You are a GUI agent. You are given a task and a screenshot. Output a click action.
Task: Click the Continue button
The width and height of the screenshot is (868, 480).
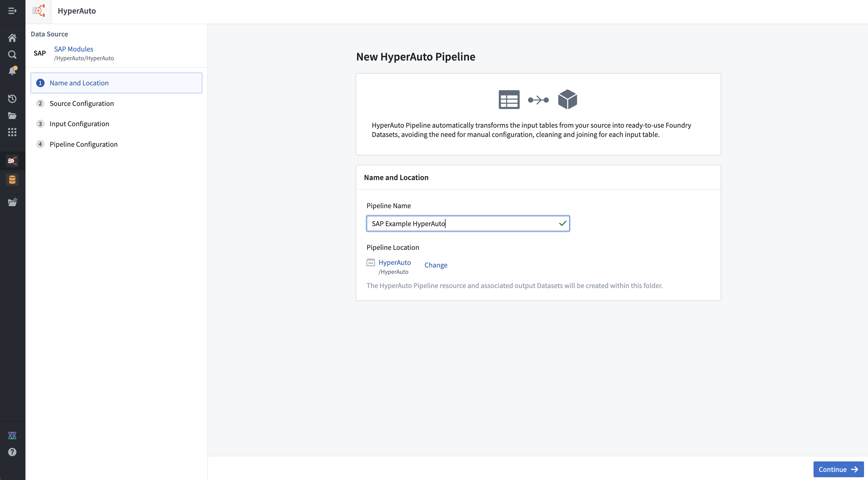pos(838,469)
